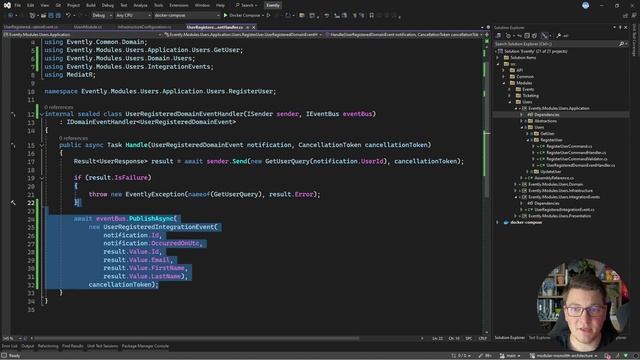Open the project navigation dropdown Evently.Modules.Users.Application

tap(81, 35)
